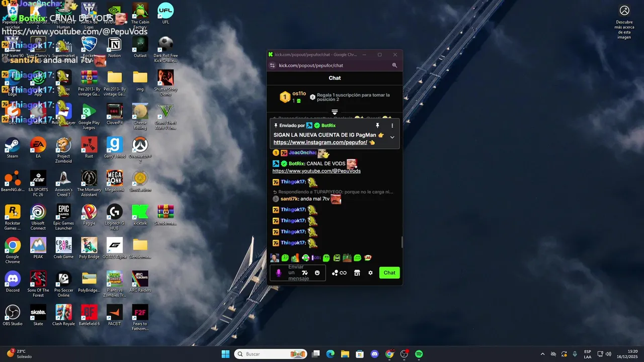Open the weather widget 23°C Soleado
This screenshot has height=362, width=644.
click(x=19, y=354)
